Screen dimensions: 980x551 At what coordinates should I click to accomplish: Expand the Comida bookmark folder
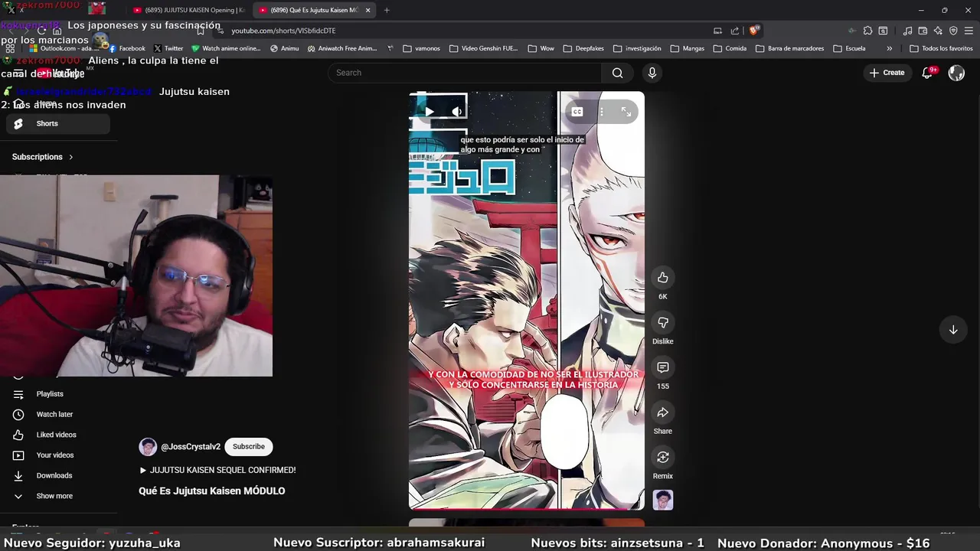point(730,48)
